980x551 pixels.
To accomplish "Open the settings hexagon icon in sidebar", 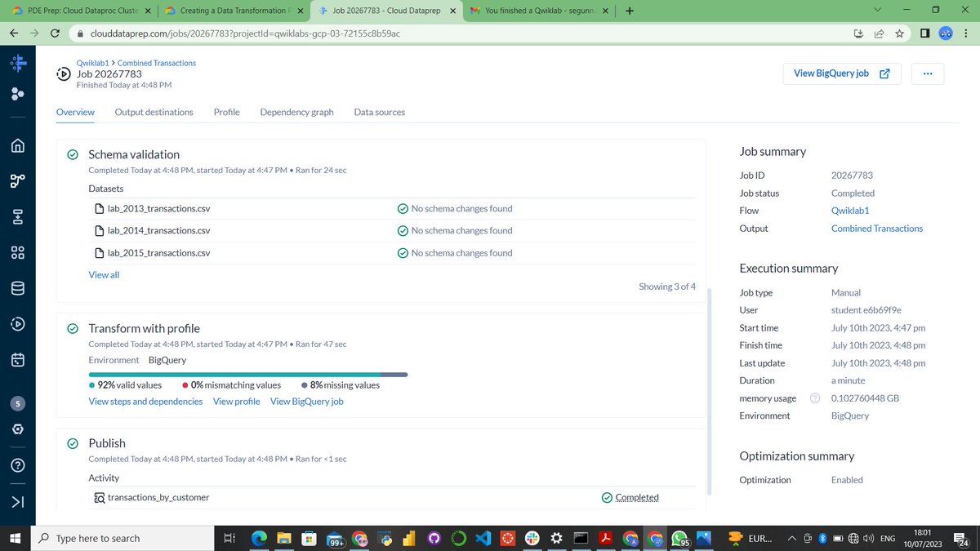I will (x=18, y=430).
